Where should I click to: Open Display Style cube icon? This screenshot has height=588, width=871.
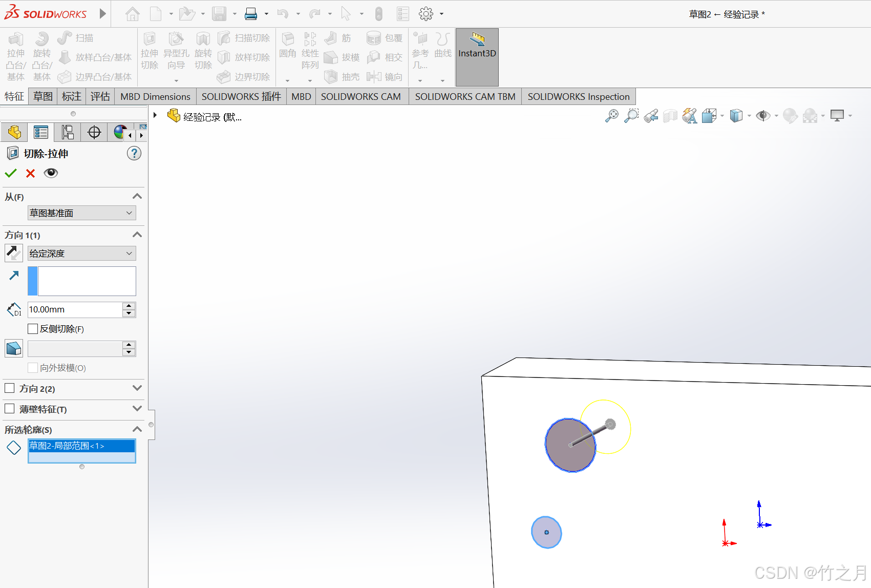(736, 116)
